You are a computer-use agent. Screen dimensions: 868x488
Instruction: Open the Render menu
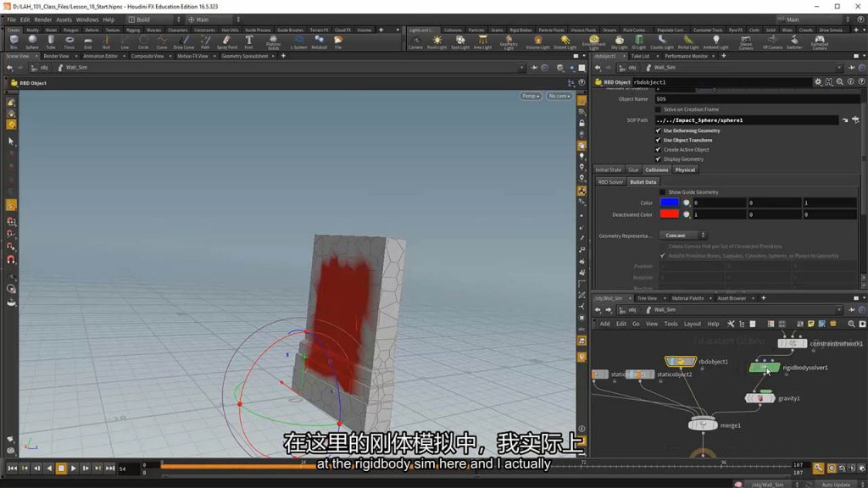(42, 19)
